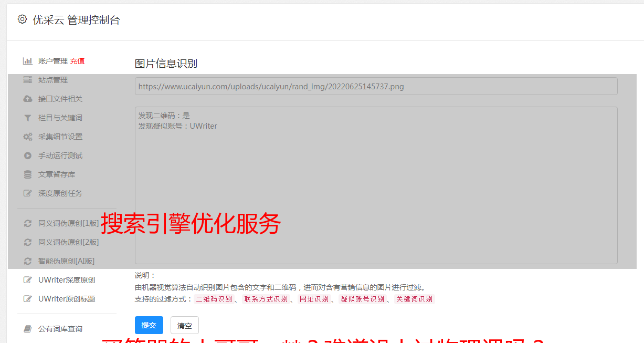Click the 发现疑似账号：UWriter result line

pos(177,126)
